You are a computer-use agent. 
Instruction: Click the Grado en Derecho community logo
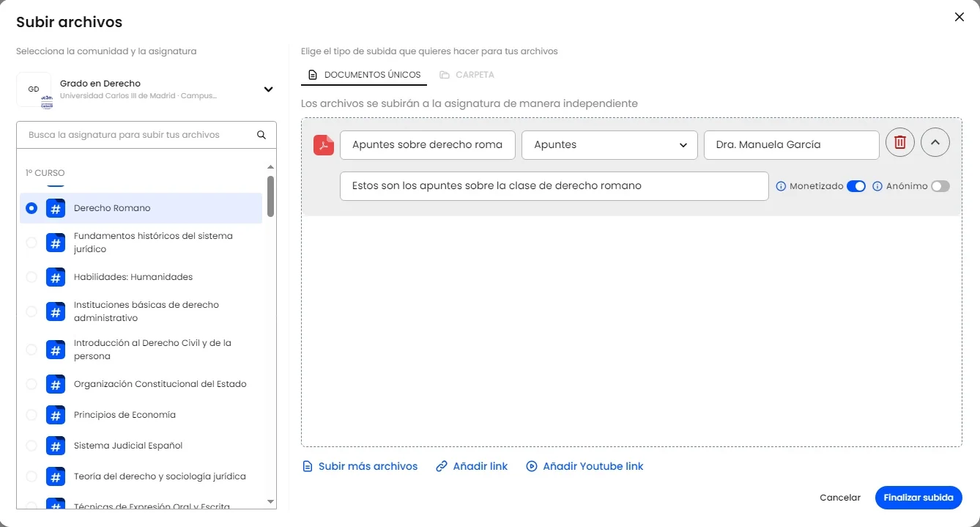[x=34, y=89]
